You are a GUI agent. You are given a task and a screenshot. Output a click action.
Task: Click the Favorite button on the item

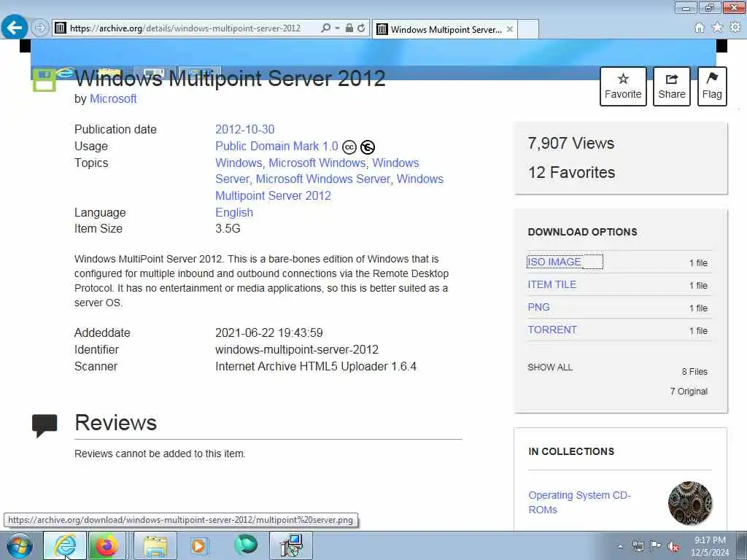click(x=623, y=86)
